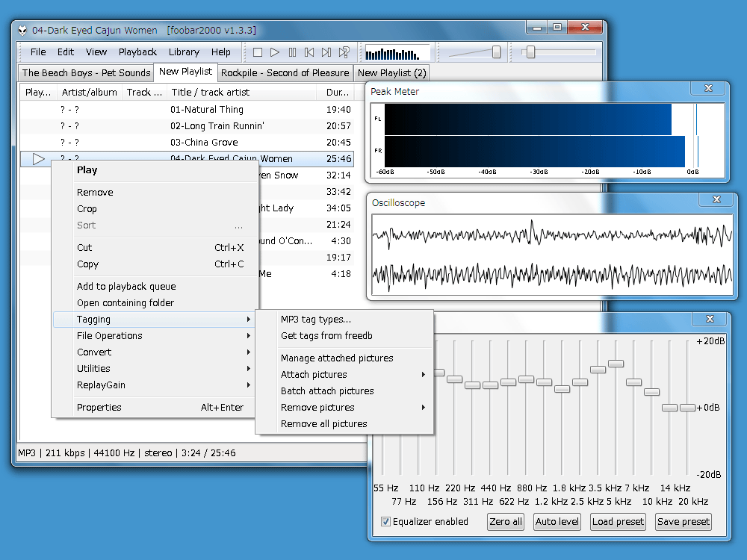
Task: Click the Save preset button
Action: (x=684, y=521)
